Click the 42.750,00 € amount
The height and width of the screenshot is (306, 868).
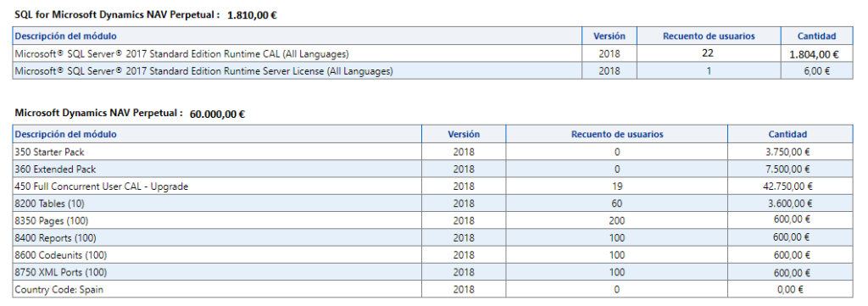coord(787,186)
